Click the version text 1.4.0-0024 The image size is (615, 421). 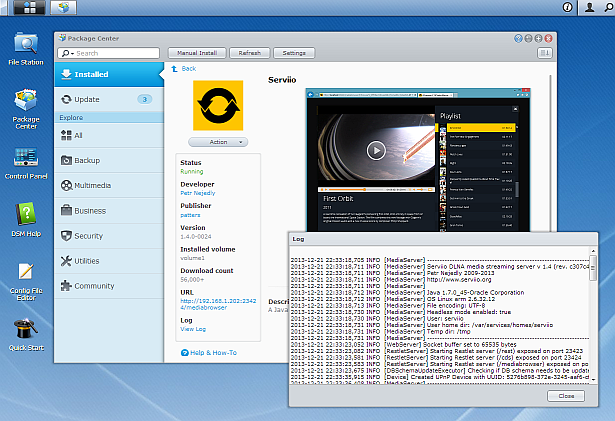pos(196,237)
